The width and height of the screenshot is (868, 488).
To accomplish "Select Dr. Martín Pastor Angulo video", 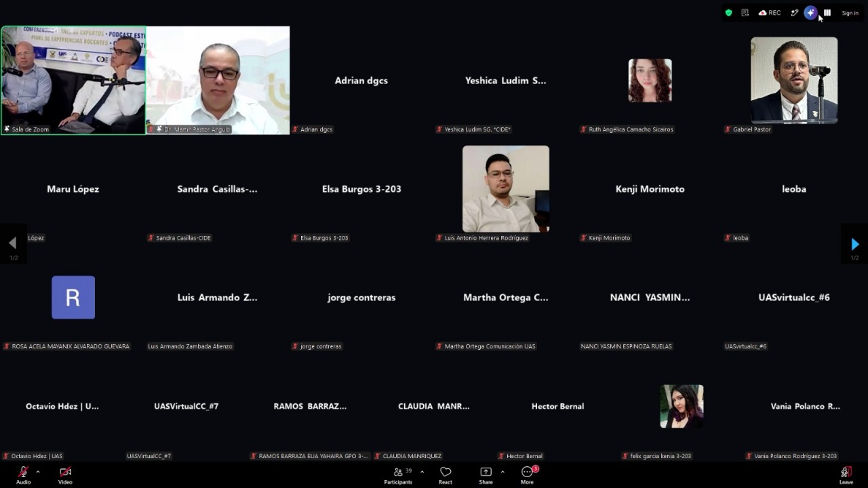I will pos(218,81).
